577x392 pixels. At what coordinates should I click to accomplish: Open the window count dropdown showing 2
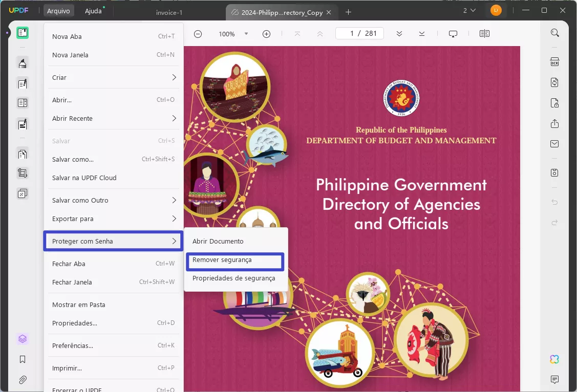[469, 11]
